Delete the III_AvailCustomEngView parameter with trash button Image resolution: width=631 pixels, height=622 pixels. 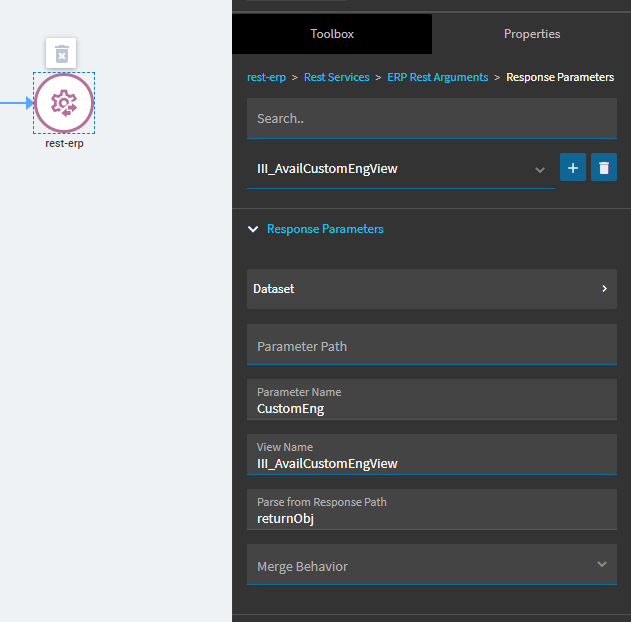[x=604, y=167]
